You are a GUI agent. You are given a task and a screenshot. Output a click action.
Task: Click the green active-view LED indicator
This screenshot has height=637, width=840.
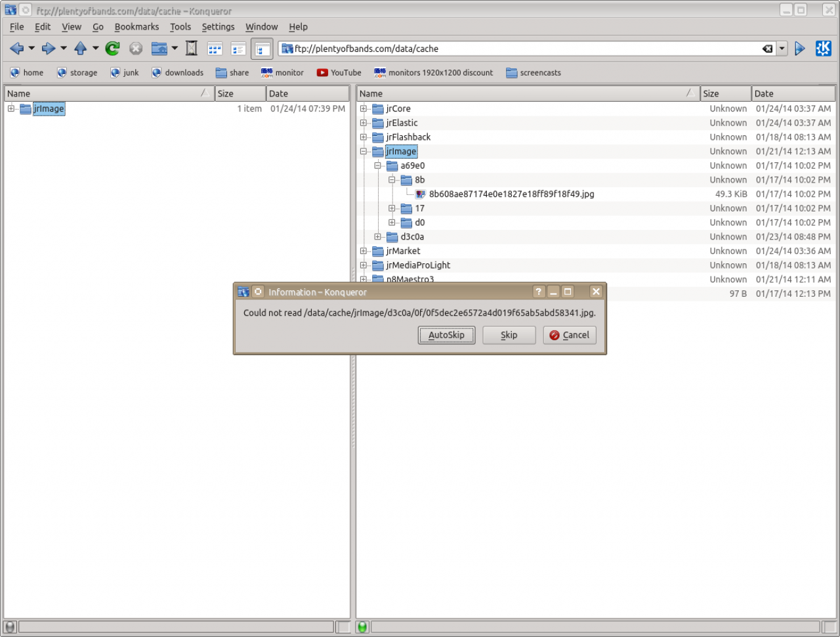[x=362, y=627]
